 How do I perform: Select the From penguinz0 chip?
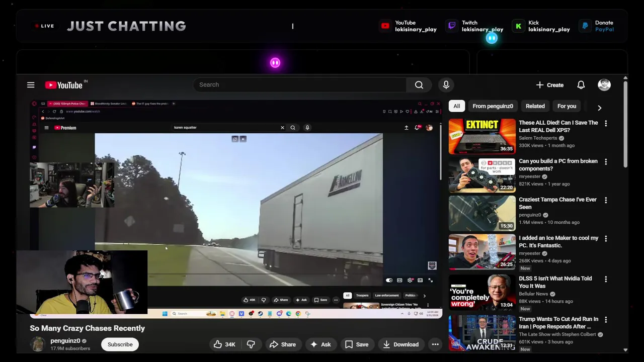493,106
